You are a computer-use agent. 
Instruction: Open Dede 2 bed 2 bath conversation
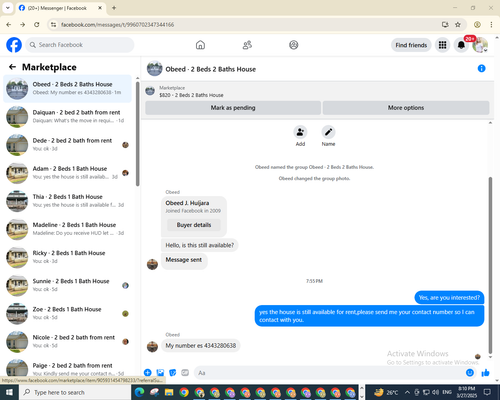tap(68, 145)
